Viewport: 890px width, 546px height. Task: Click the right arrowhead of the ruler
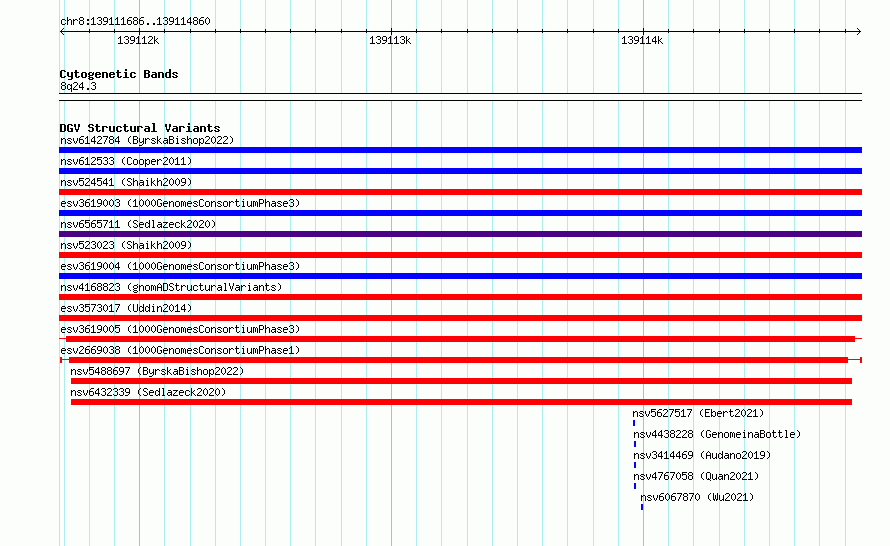tap(858, 32)
